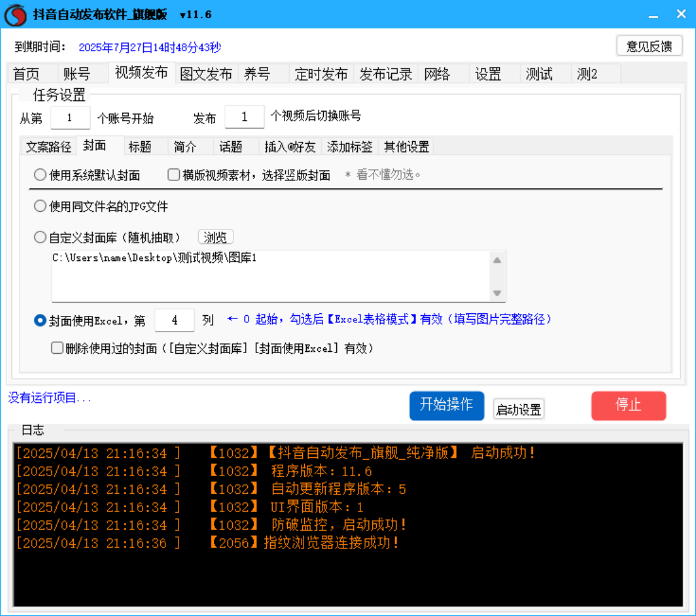Click the path box scroll down arrow

497,293
